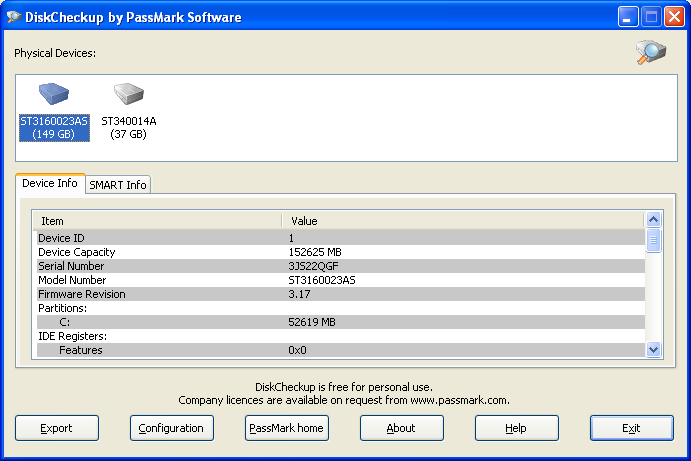Visit PassMark home page button
The height and width of the screenshot is (461, 691).
[x=287, y=428]
